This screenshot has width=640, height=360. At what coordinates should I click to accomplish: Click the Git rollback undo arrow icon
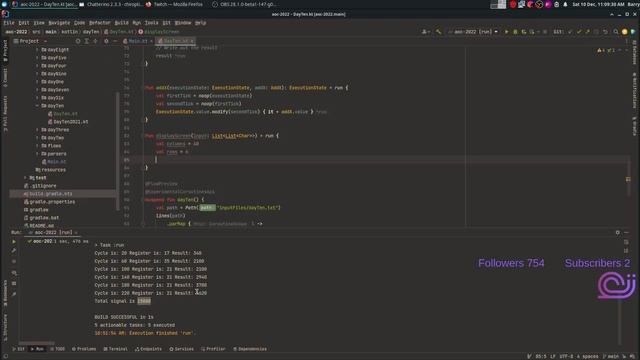tap(605, 31)
